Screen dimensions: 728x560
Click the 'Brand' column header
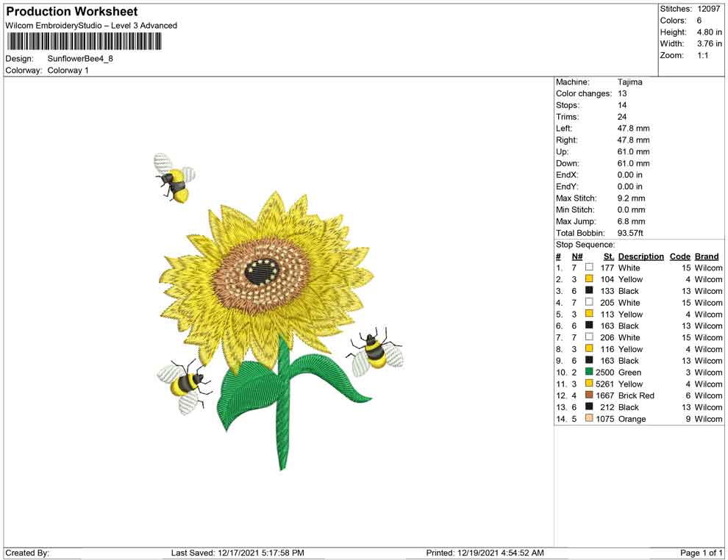[707, 256]
